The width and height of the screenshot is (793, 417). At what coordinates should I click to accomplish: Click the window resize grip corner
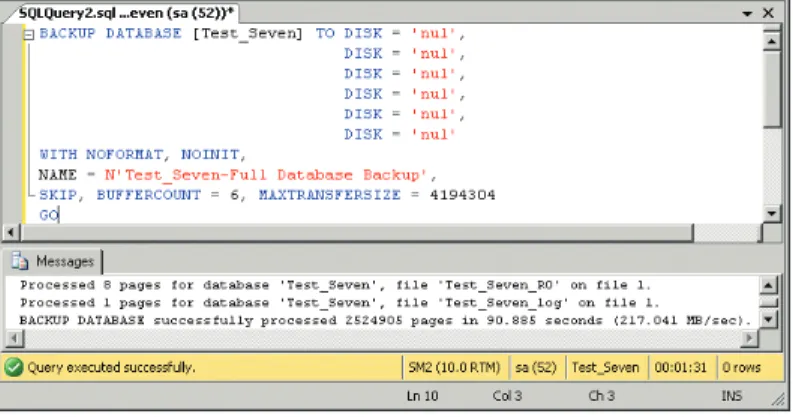(778, 399)
